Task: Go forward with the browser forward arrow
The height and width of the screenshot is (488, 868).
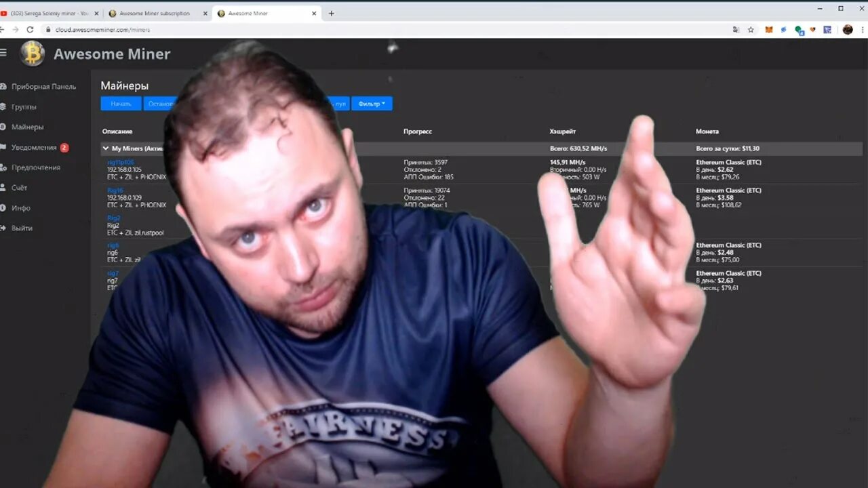Action: 16,30
